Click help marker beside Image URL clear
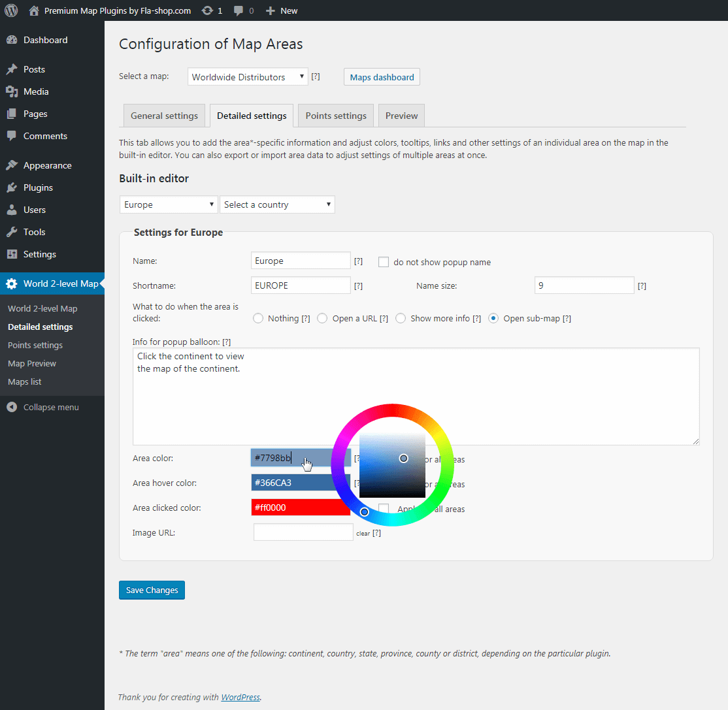This screenshot has height=710, width=728. pos(376,533)
